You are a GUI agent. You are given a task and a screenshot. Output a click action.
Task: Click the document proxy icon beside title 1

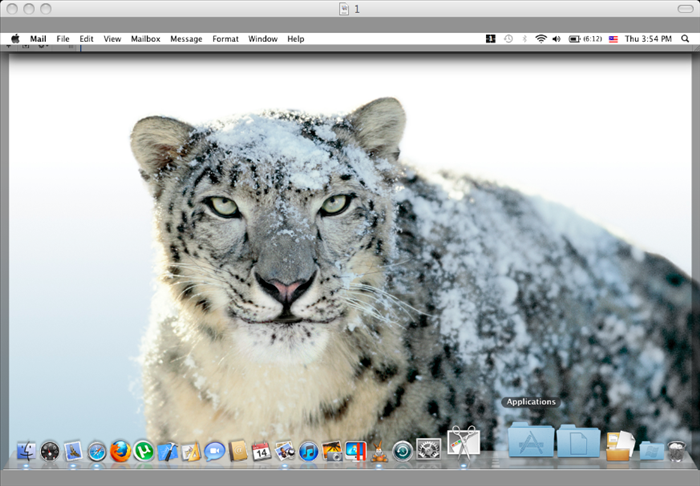(x=344, y=9)
